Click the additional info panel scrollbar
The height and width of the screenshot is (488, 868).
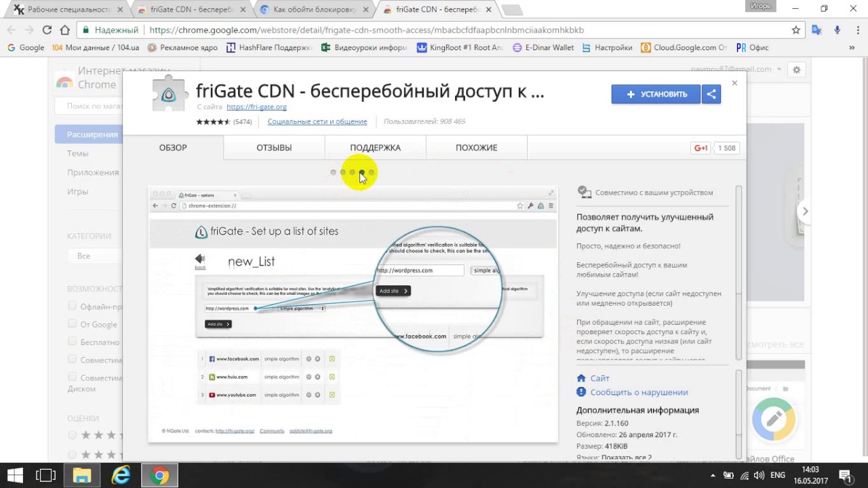(738, 413)
